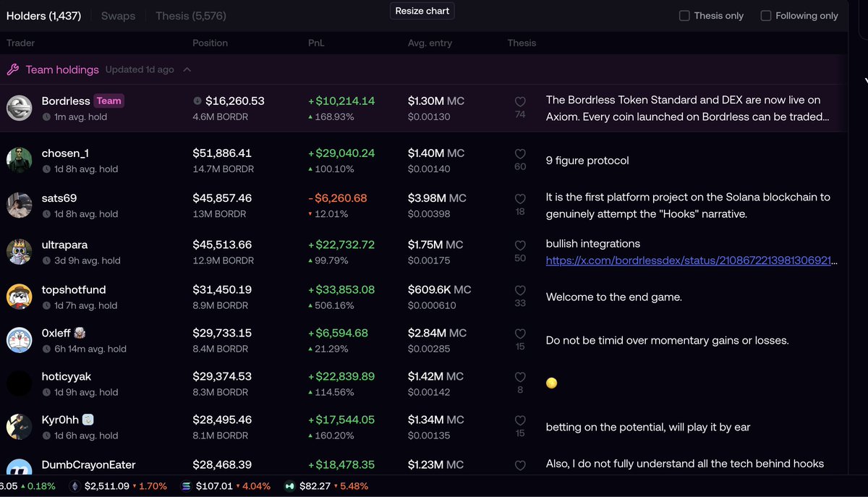The width and height of the screenshot is (868, 497).
Task: Enable the Thesis only checkbox
Action: tap(684, 16)
